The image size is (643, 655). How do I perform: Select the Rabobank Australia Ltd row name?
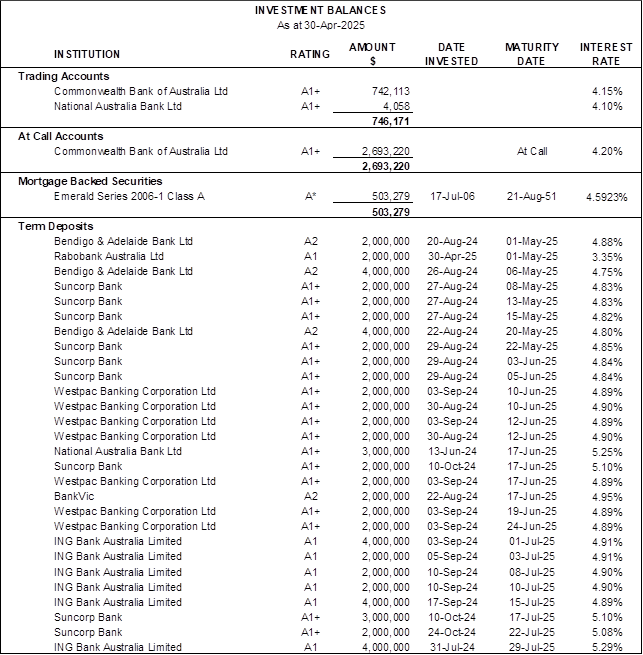tap(109, 256)
